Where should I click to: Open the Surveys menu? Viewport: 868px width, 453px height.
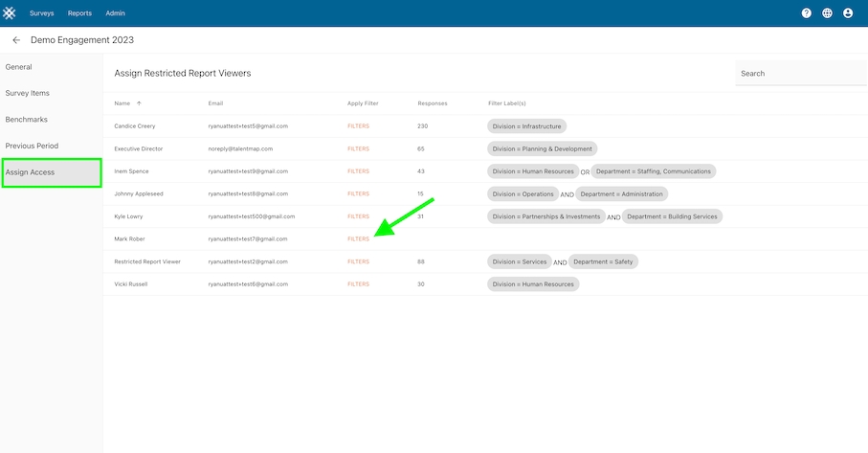42,13
